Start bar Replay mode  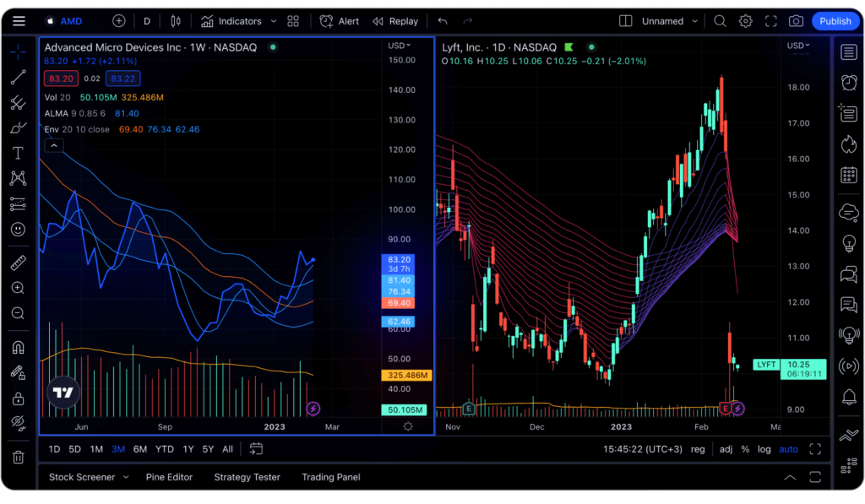395,21
